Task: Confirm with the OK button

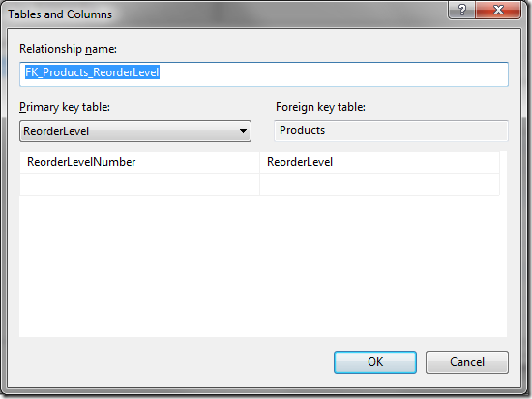Action: 375,362
